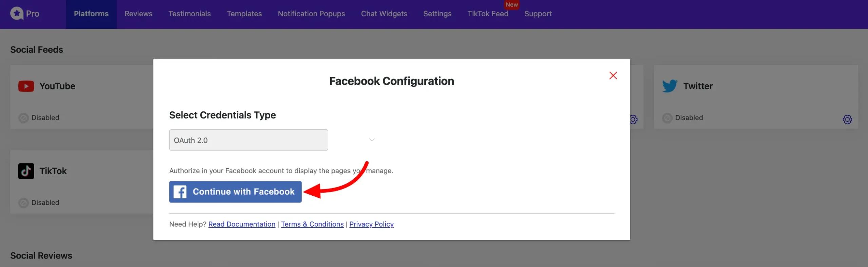
Task: Open the Platforms tab
Action: (91, 14)
